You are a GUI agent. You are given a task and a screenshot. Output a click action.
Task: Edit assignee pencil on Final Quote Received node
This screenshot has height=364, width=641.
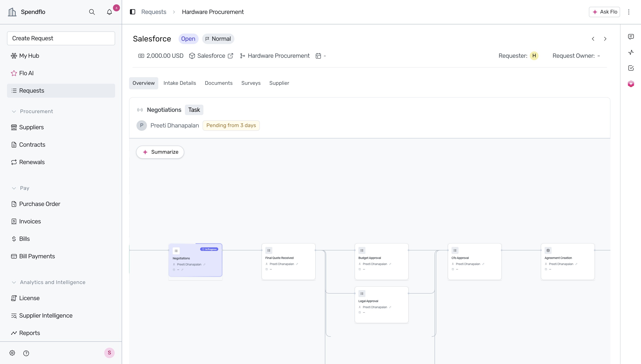click(297, 264)
